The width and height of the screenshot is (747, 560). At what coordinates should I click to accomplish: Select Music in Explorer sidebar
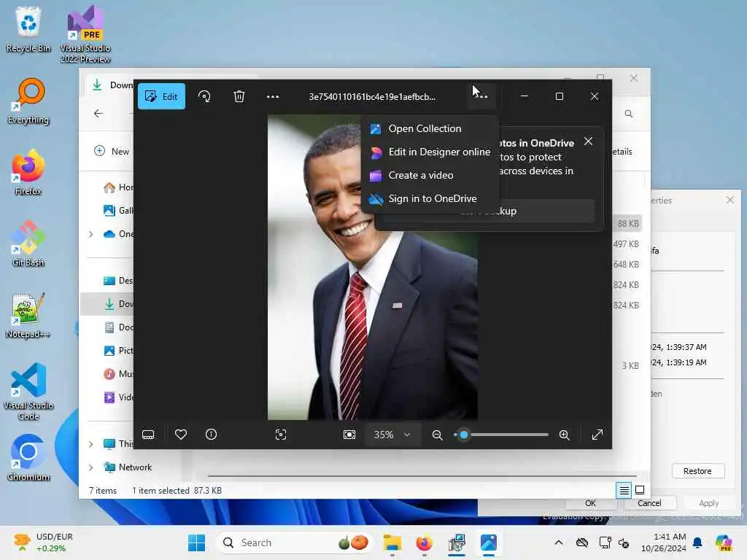click(x=117, y=374)
